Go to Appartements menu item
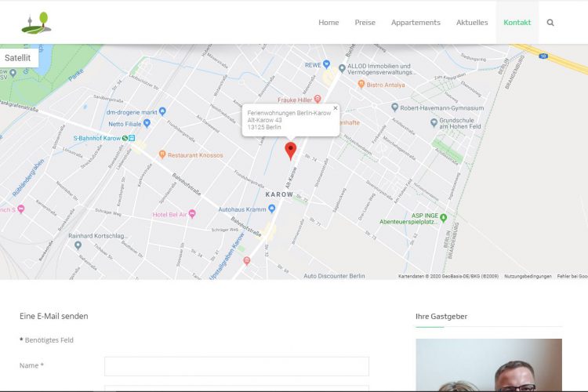 (416, 23)
